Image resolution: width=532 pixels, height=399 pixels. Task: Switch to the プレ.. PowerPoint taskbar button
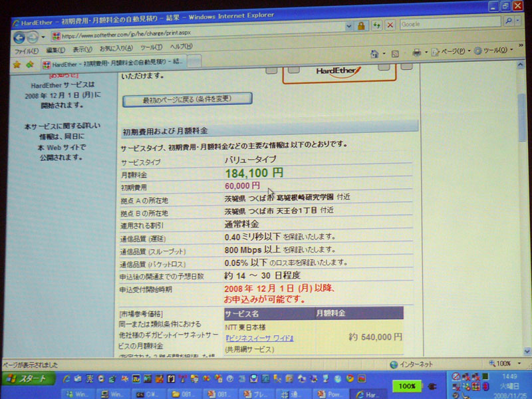point(256,394)
